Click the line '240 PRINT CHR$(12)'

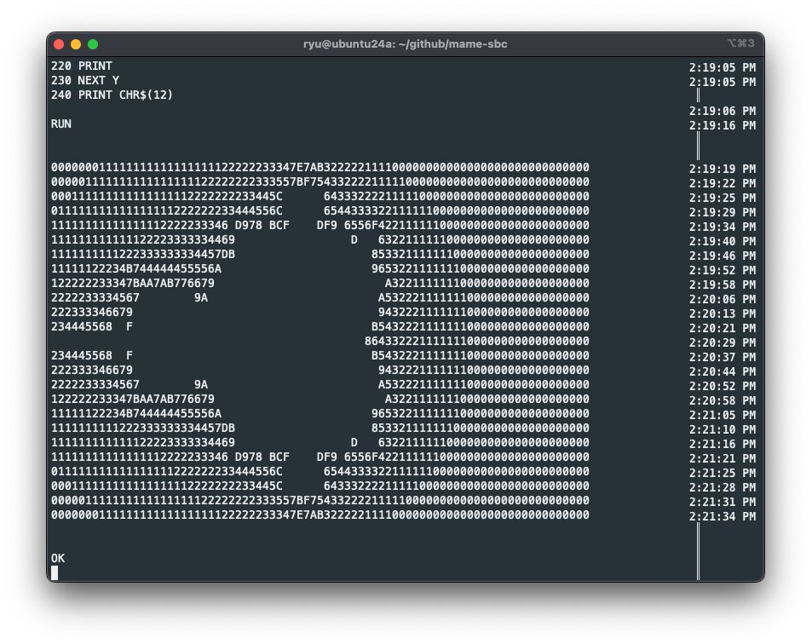[x=112, y=95]
